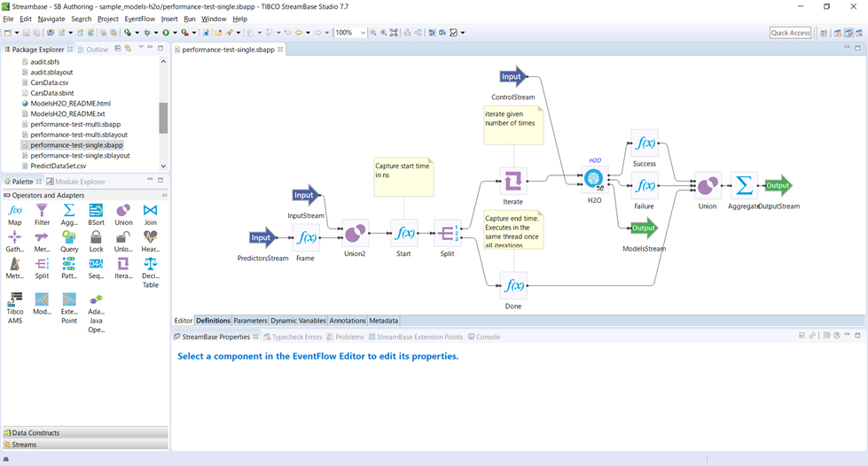Choose the Pattern operator in the palette

tap(68, 268)
